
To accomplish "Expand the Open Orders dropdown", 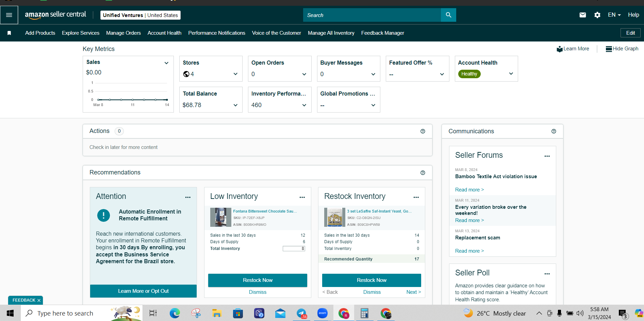I will tap(304, 74).
